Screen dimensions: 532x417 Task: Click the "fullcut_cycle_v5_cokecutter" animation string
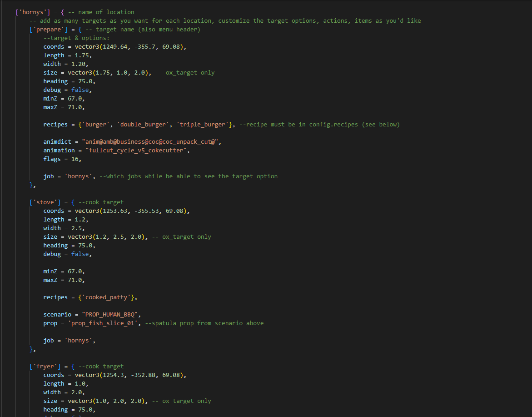(x=133, y=150)
